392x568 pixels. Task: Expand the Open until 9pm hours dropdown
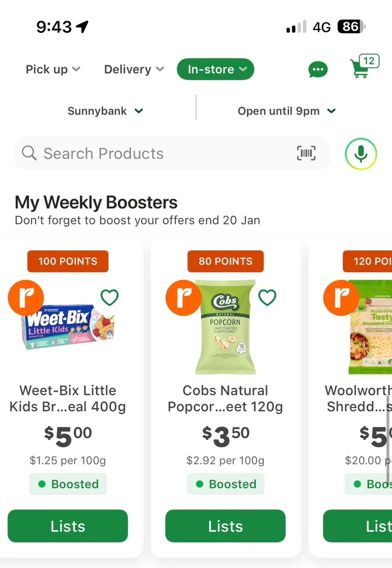(286, 111)
